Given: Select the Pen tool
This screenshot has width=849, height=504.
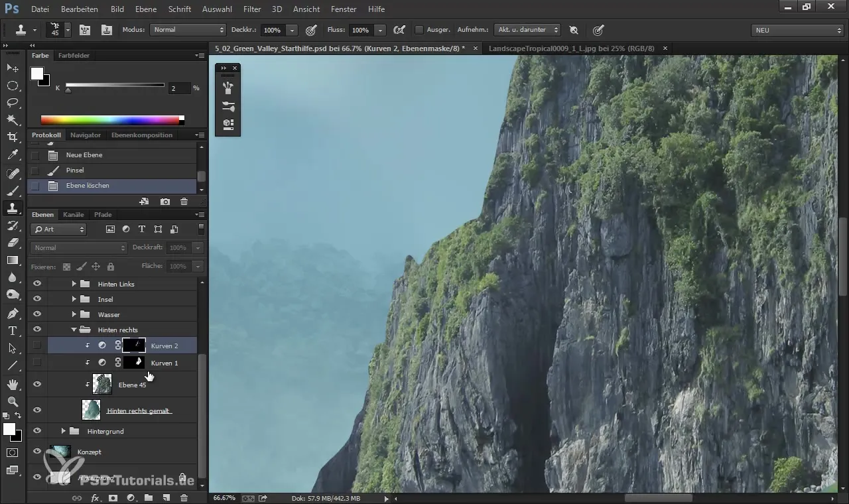Looking at the screenshot, I should pyautogui.click(x=12, y=313).
